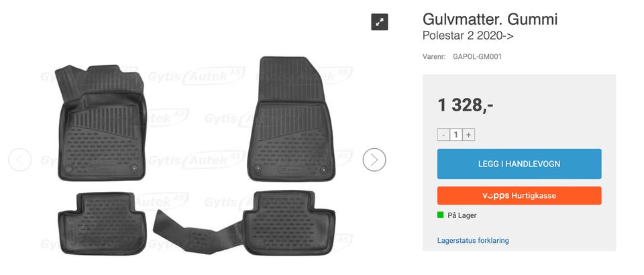The image size is (644, 275).
Task: Increase quantity with the plus button
Action: coord(469,135)
